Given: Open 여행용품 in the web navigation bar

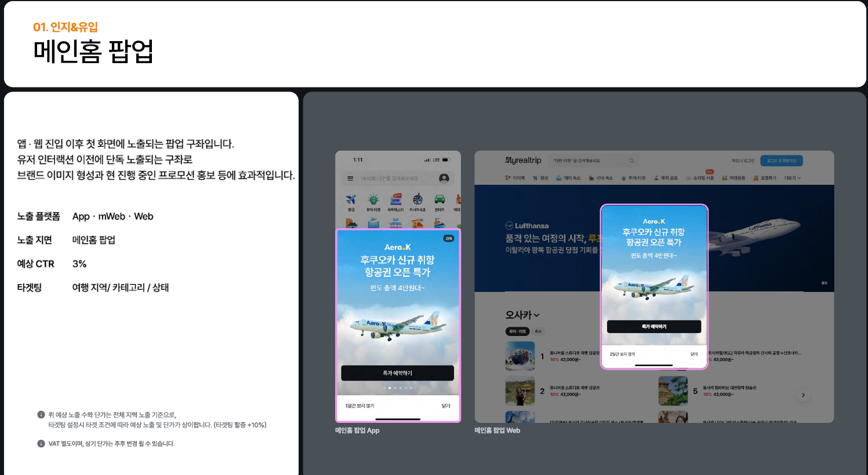Looking at the screenshot, I should coord(733,178).
